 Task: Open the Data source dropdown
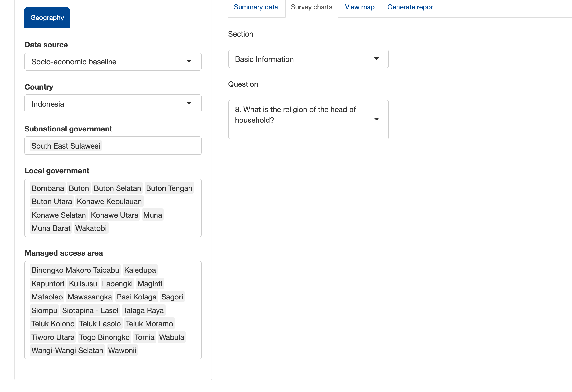(x=113, y=62)
